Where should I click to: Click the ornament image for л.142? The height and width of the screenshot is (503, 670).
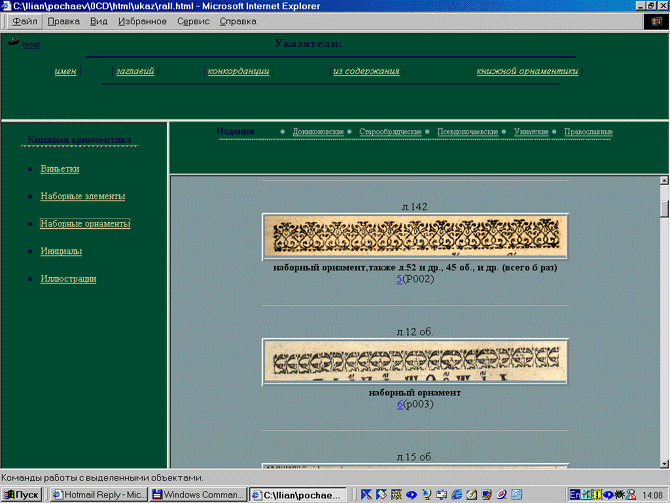(x=415, y=237)
